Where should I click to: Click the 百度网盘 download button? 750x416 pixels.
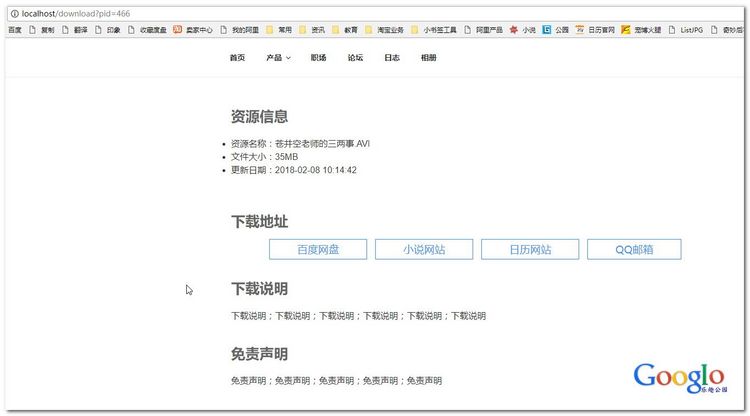tap(318, 249)
